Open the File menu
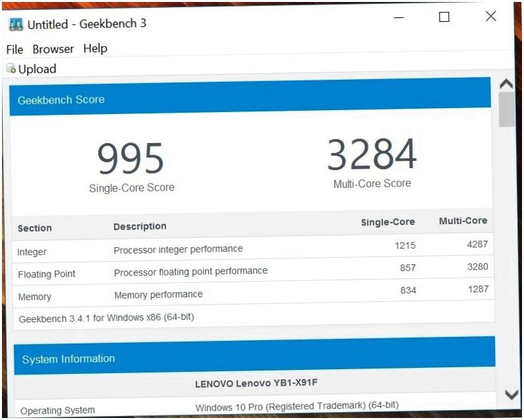The image size is (524, 420). pos(15,49)
